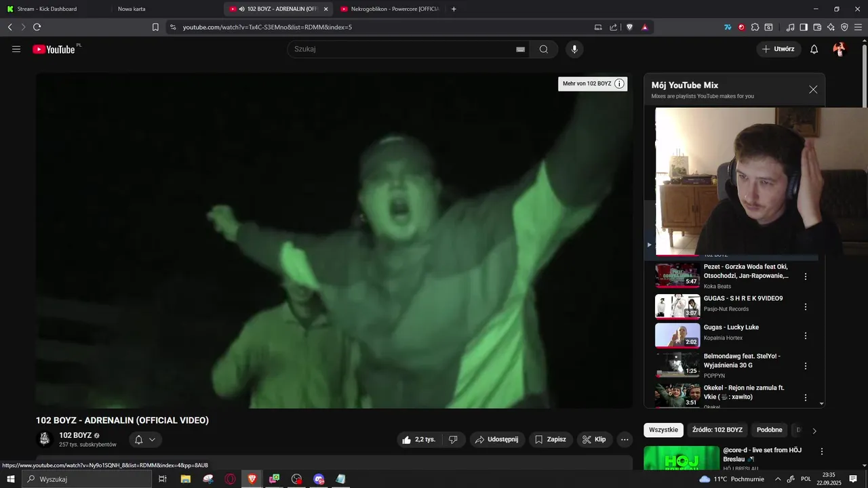Play Pezet - Gorzka Woda from the mix
868x488 pixels.
coord(677,275)
